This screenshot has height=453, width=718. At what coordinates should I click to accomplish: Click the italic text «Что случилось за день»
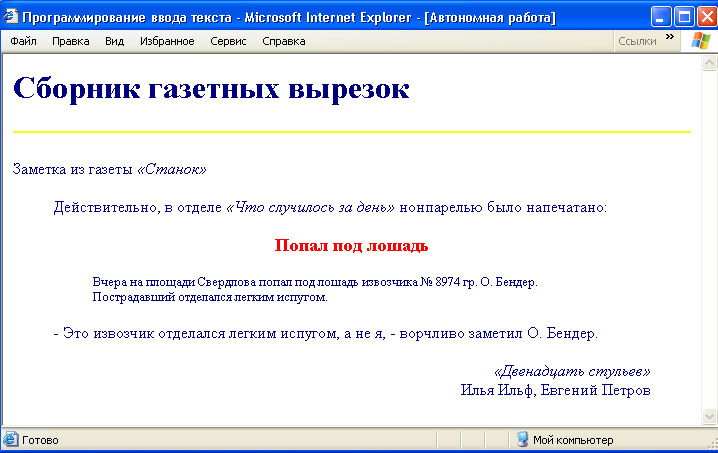[x=310, y=207]
